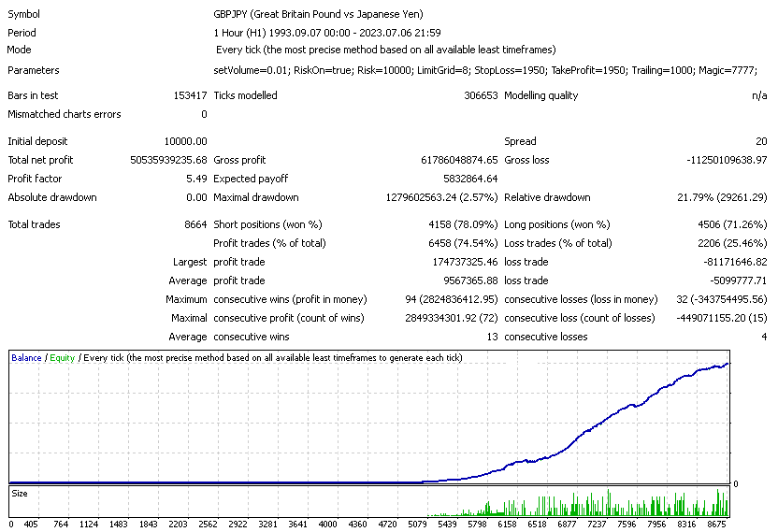Viewport: 778px width, 532px height.
Task: Click the x-axis tick label 5079
Action: [417, 525]
